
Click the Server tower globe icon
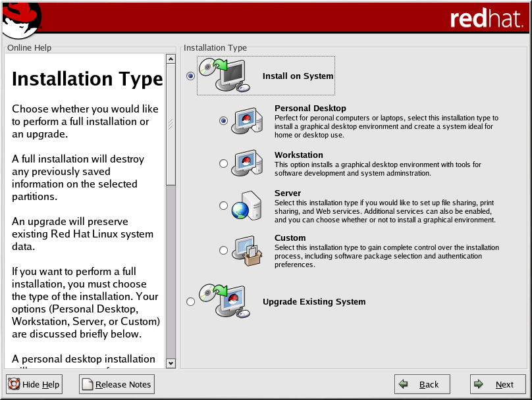click(x=247, y=206)
